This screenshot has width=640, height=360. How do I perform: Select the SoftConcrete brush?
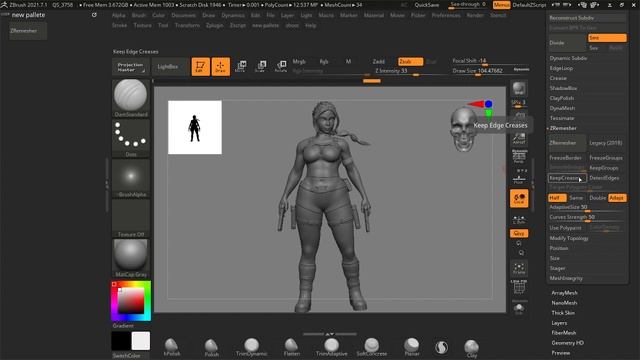tap(371, 347)
